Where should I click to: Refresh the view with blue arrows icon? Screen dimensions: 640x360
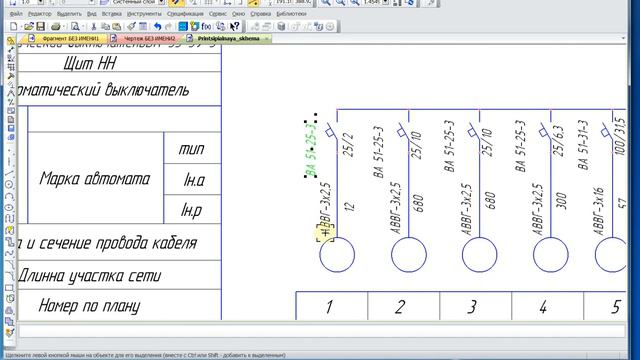(x=410, y=2)
